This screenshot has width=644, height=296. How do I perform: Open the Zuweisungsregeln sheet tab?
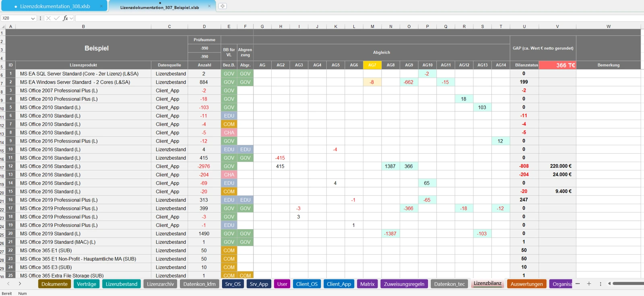click(404, 284)
